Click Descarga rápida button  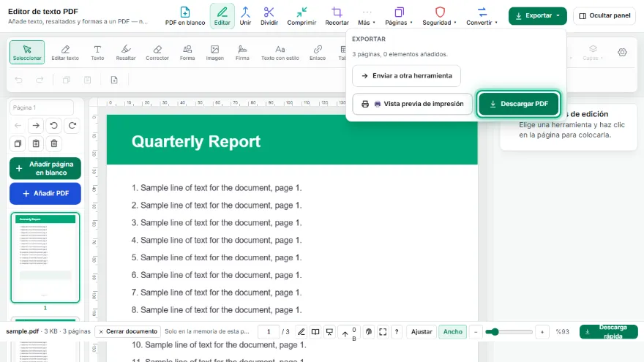(x=609, y=331)
